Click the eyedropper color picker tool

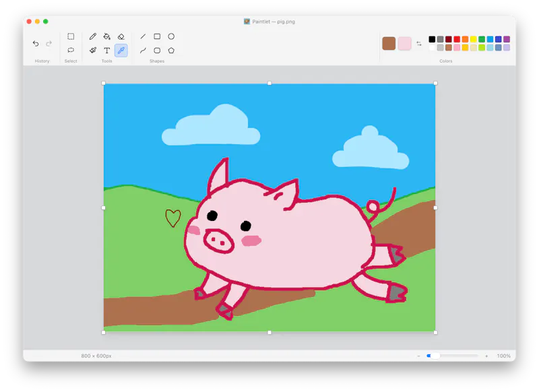[x=121, y=51]
